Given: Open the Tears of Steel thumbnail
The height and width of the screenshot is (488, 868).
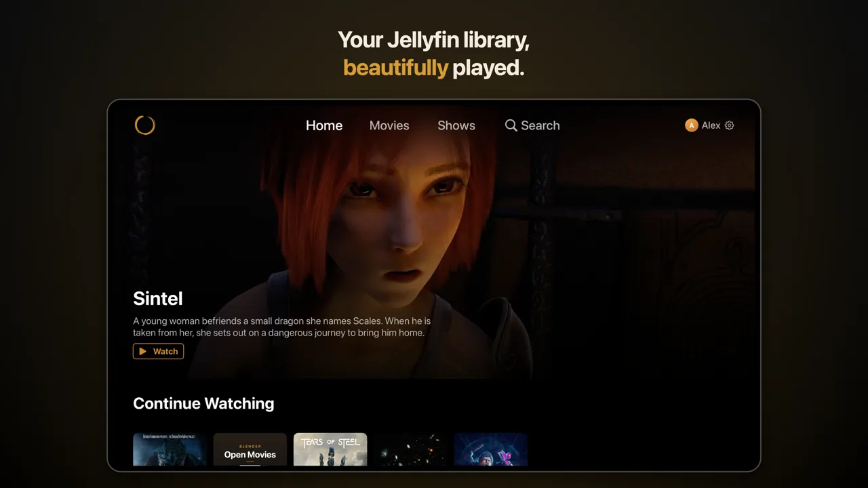Looking at the screenshot, I should tap(330, 449).
